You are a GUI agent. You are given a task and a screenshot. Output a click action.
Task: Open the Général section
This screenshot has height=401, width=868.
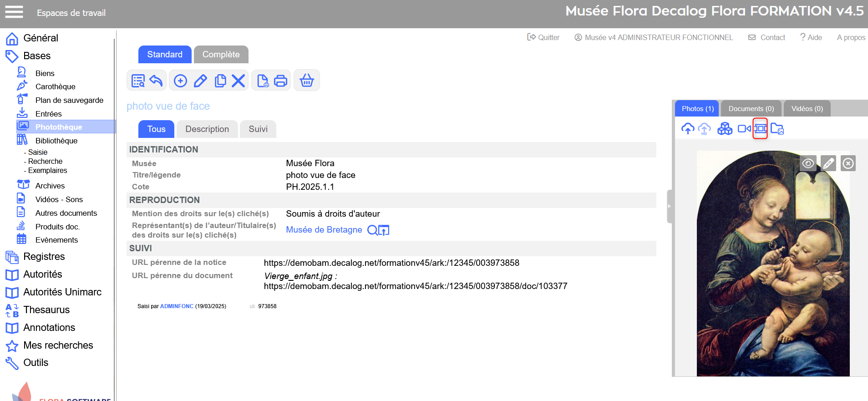tap(41, 38)
